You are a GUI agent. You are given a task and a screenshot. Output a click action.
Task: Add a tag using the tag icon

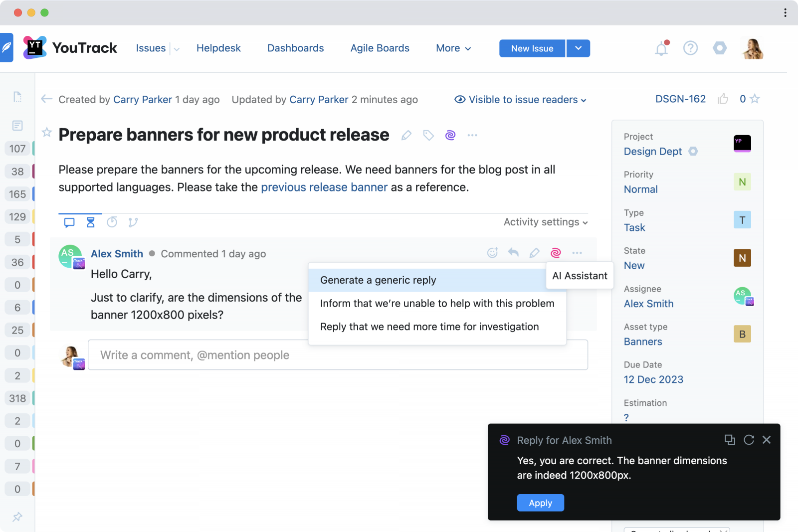428,135
